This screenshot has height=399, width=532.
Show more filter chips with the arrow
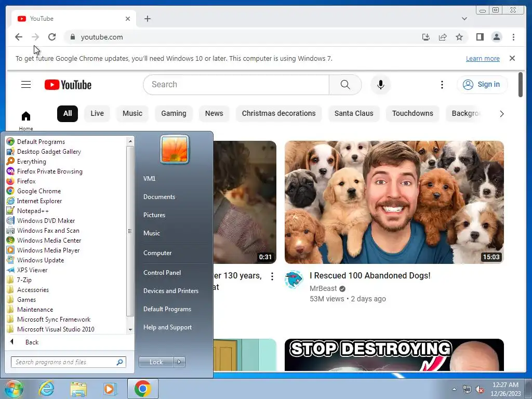[x=501, y=114]
